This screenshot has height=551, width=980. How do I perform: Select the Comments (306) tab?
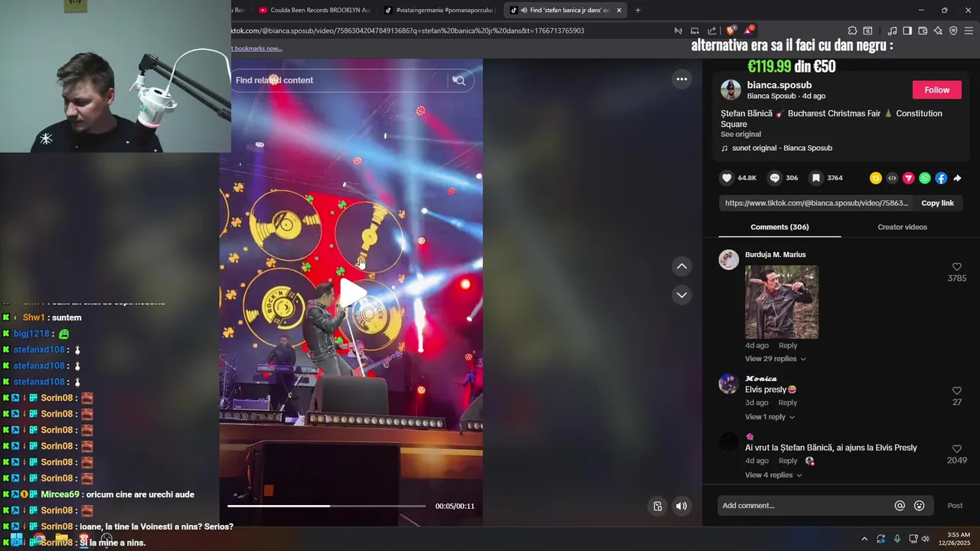point(779,227)
